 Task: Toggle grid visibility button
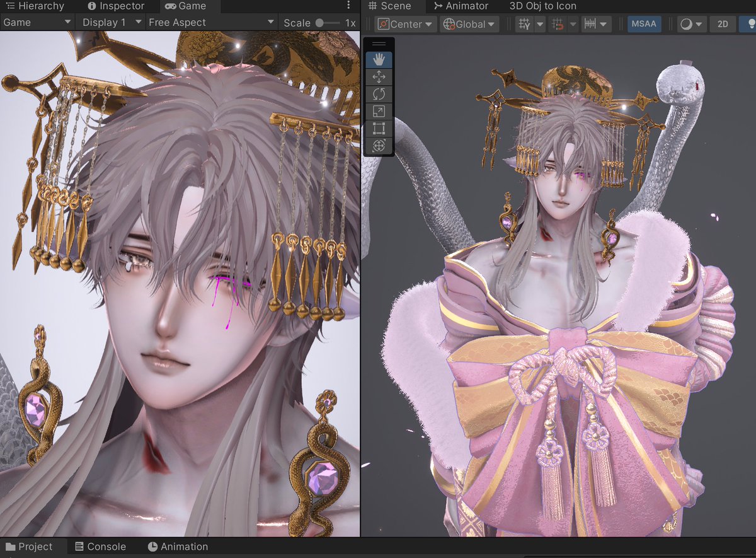pyautogui.click(x=524, y=24)
